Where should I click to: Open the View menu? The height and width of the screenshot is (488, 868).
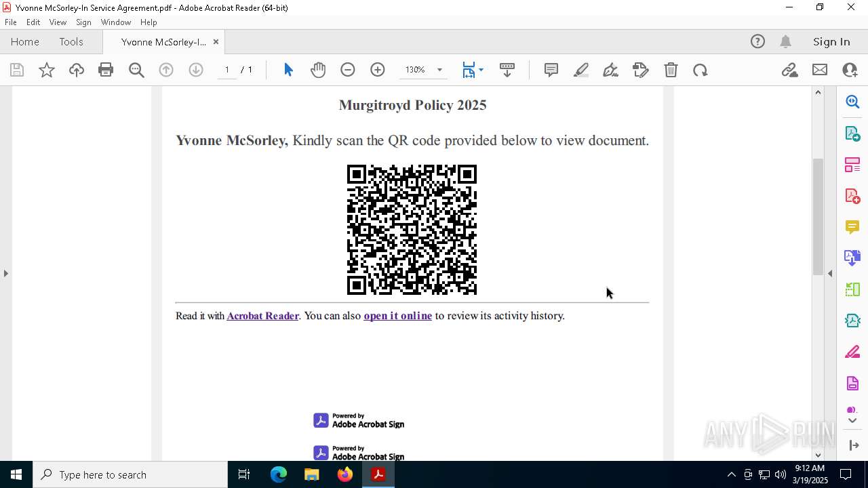pos(58,22)
